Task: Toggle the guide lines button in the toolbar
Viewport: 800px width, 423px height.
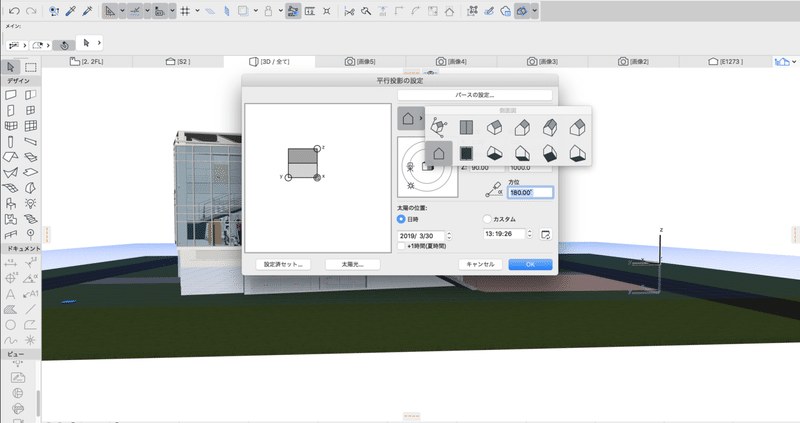Action: [109, 11]
